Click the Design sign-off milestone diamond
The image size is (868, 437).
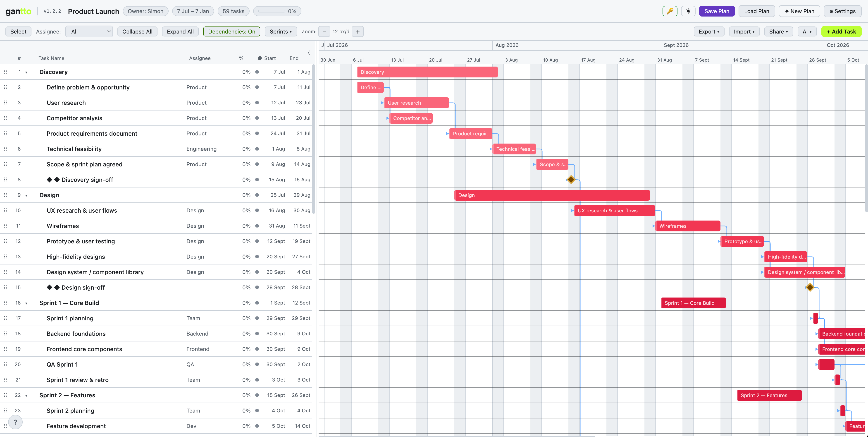point(810,287)
